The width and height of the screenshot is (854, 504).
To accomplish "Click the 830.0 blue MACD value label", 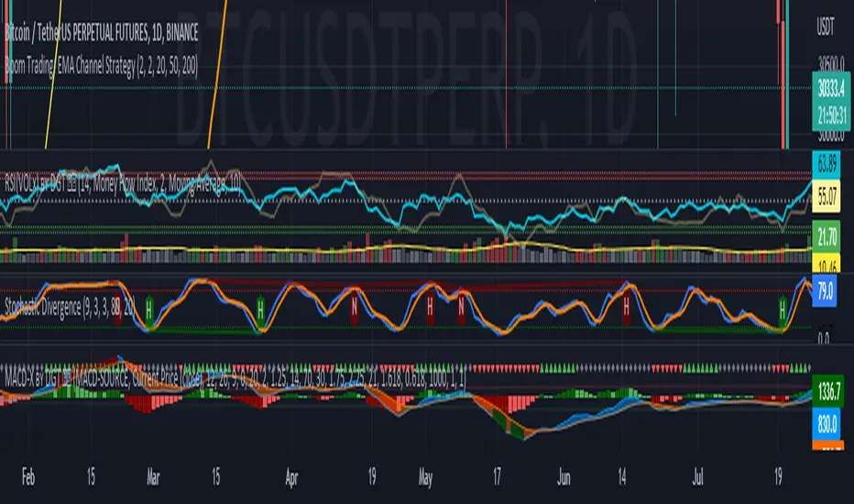I will (827, 424).
